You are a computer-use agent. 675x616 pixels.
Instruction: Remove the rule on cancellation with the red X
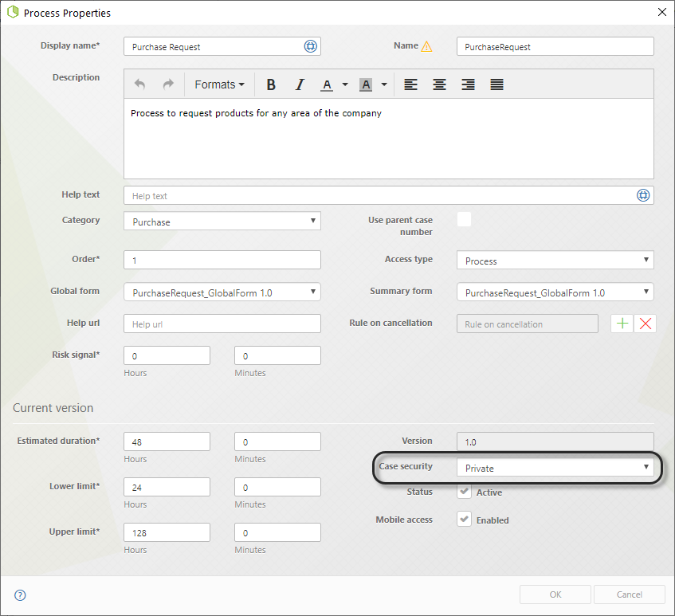tap(646, 324)
